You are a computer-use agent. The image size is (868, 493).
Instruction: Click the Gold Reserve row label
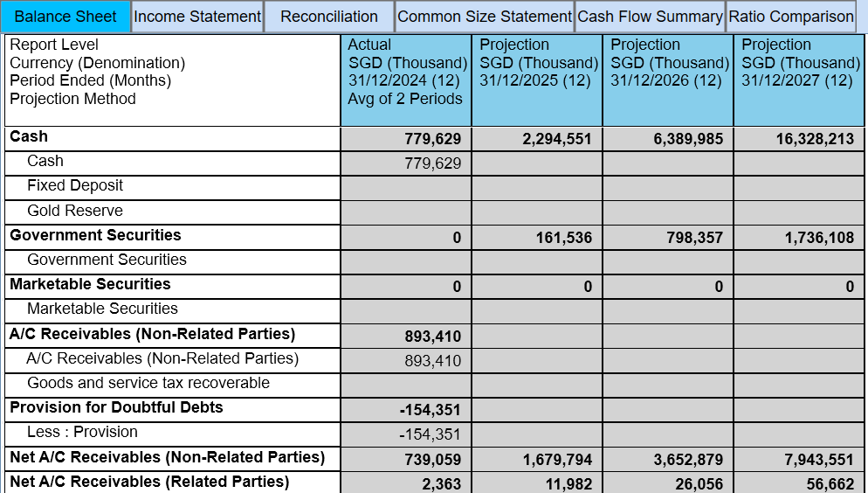(x=75, y=211)
